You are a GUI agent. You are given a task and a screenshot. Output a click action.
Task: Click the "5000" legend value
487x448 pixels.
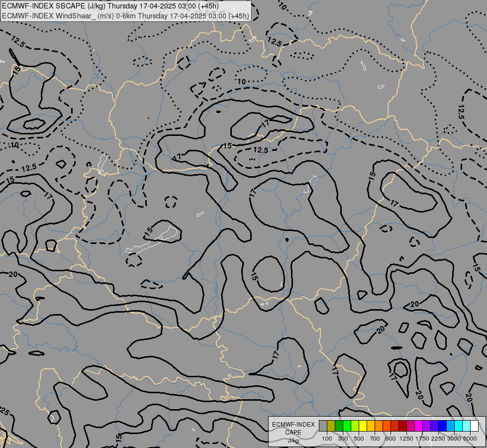click(470, 439)
